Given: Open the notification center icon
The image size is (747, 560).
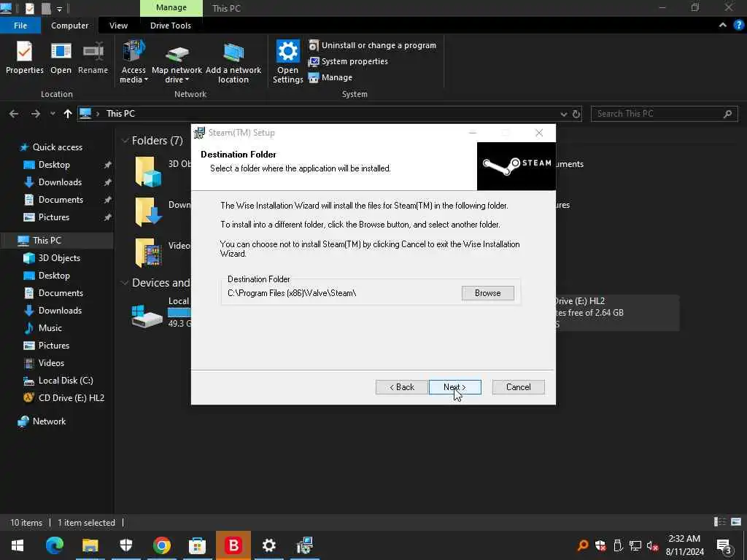Looking at the screenshot, I should [x=724, y=545].
